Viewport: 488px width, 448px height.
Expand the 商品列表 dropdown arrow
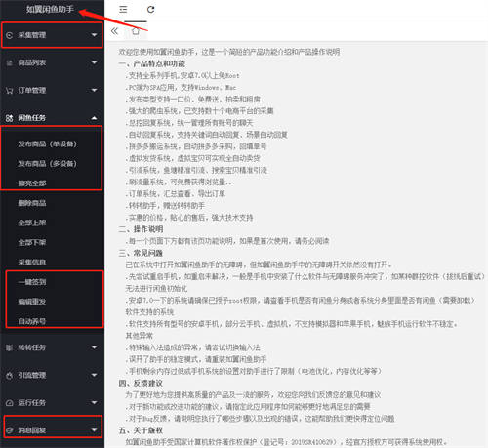[x=94, y=62]
